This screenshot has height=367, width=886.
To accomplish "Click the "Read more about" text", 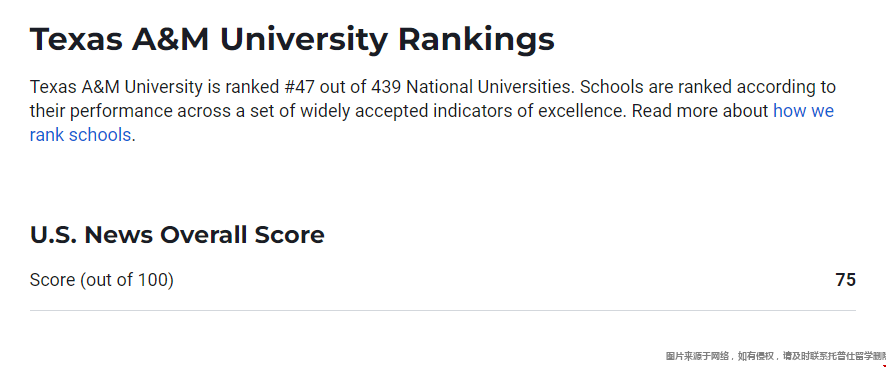I will [700, 111].
